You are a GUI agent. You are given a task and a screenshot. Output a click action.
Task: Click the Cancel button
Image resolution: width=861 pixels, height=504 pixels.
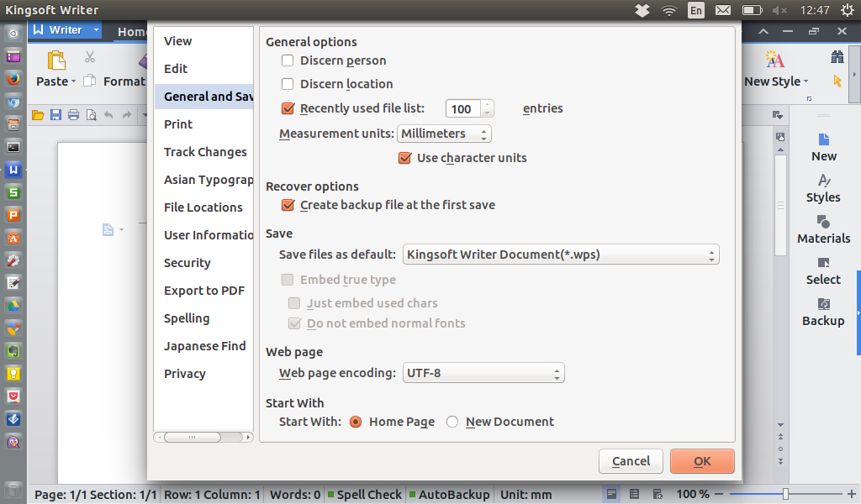[x=631, y=461]
